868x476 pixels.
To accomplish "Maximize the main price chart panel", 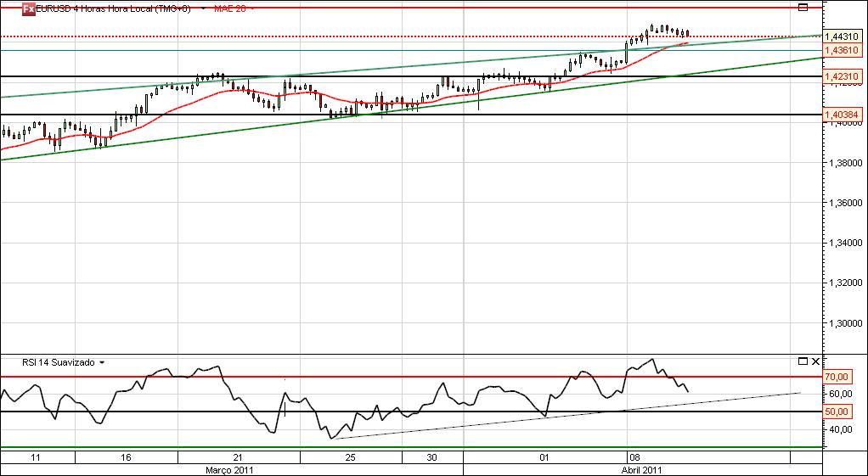I will [x=803, y=7].
